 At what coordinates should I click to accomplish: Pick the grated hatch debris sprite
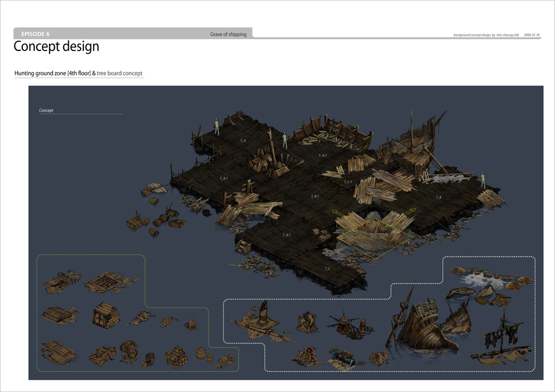[x=110, y=282]
